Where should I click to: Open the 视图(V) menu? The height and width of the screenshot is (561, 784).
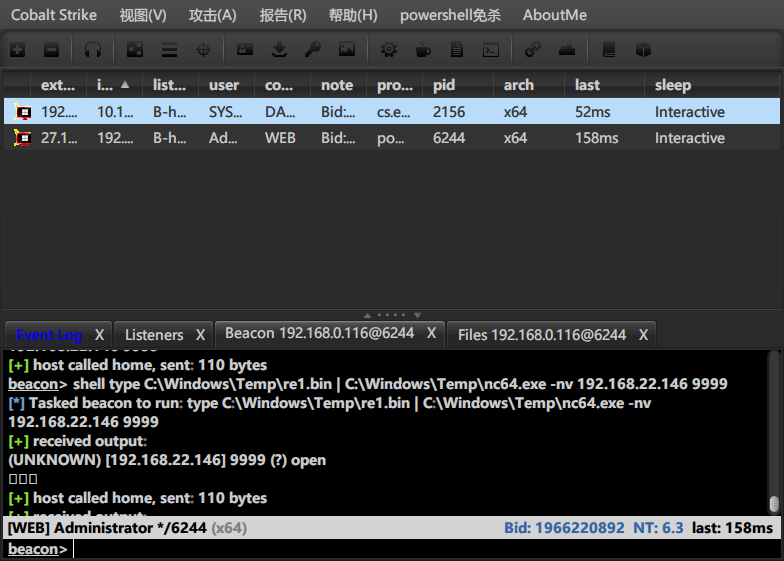[142, 15]
